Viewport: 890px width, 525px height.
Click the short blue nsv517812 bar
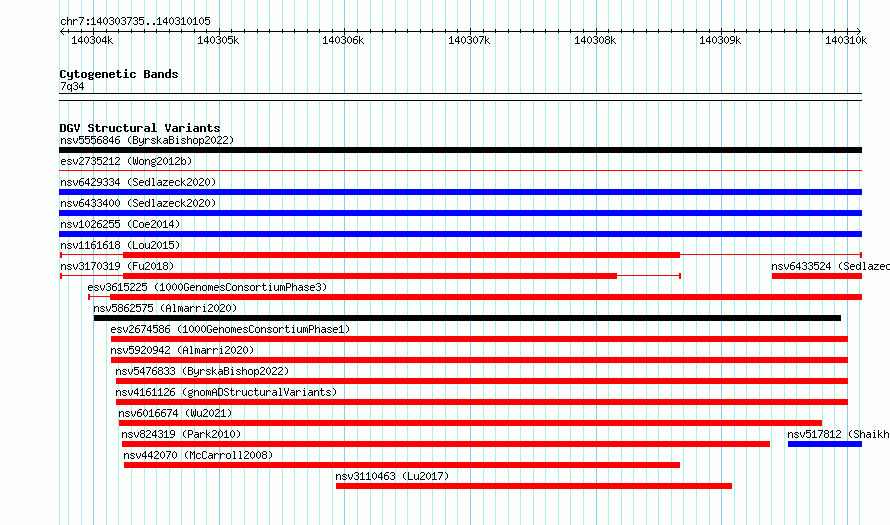[825, 444]
